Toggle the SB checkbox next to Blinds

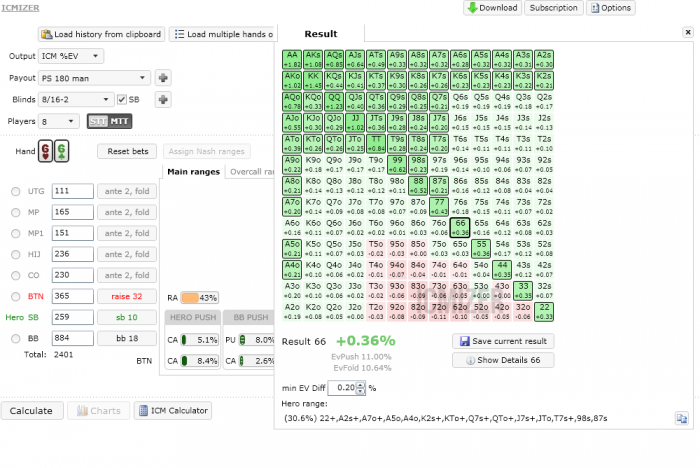[121, 100]
